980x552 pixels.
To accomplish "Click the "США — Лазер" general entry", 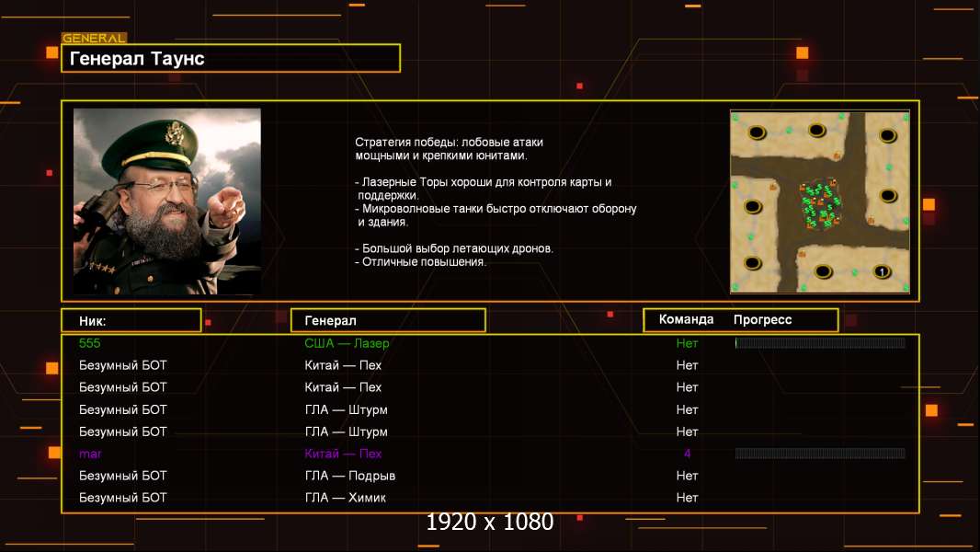I will tap(347, 343).
